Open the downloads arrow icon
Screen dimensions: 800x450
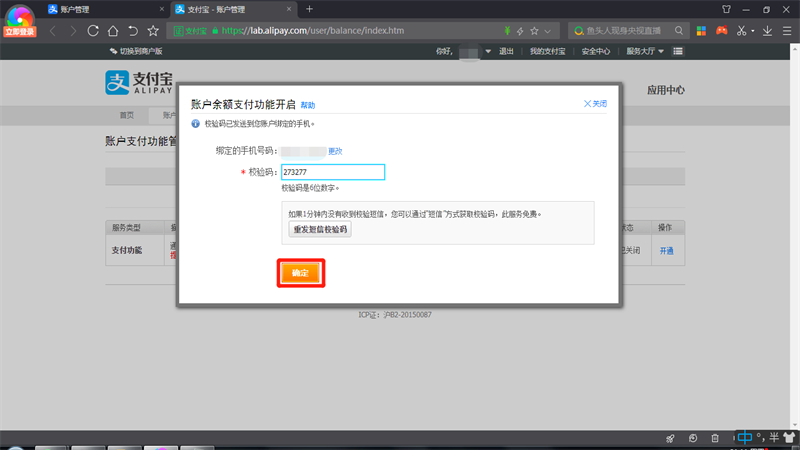(767, 31)
